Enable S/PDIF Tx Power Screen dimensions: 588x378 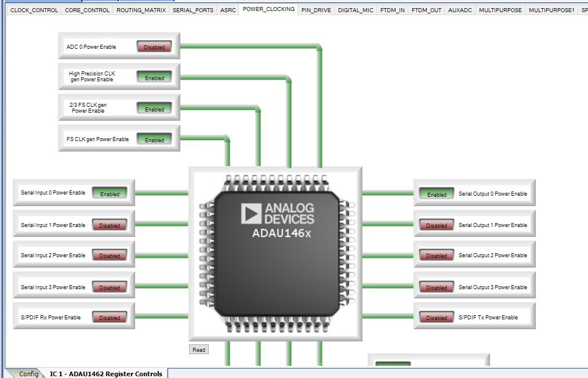pos(437,317)
